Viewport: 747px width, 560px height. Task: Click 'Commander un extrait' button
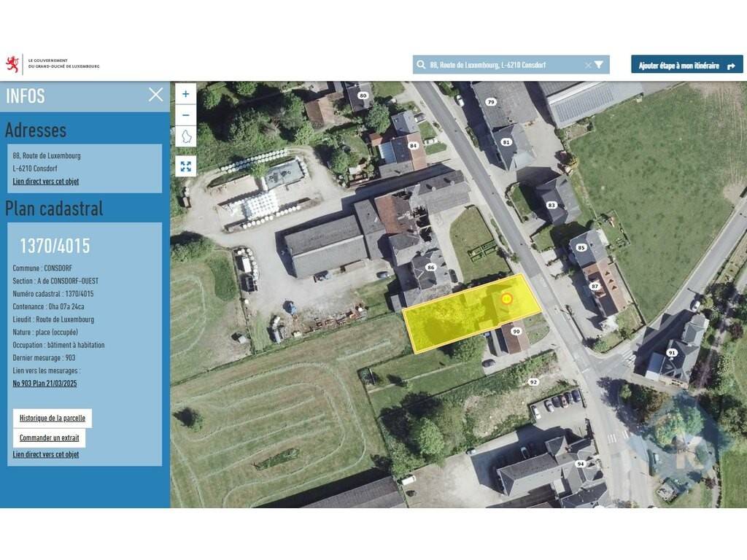[50, 437]
